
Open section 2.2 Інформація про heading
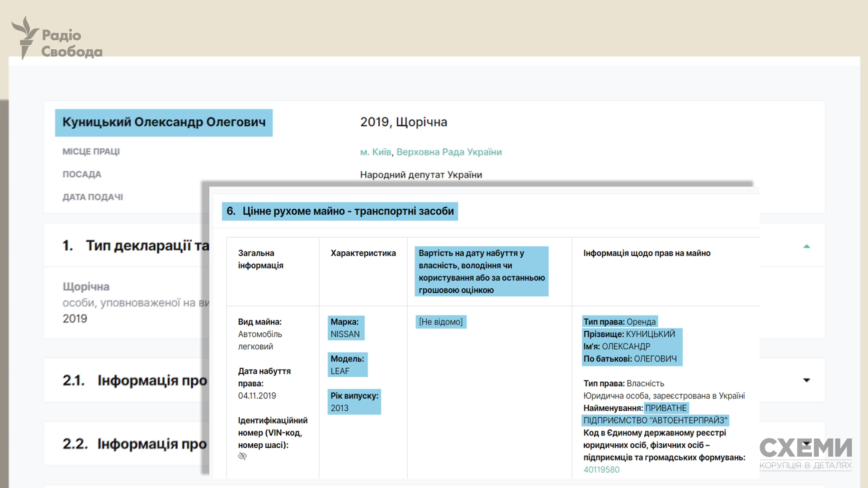135,444
